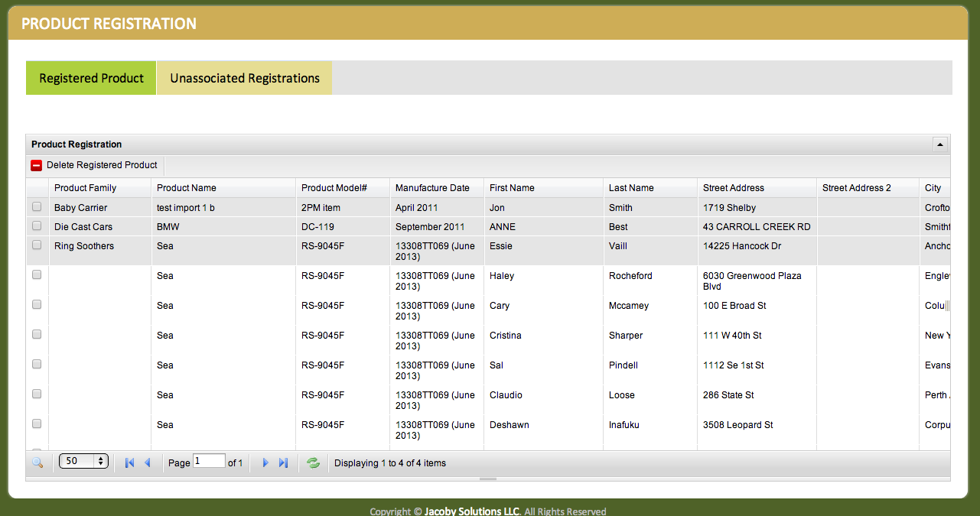Sort by the Product Family column header
The height and width of the screenshot is (516, 980).
[x=100, y=188]
